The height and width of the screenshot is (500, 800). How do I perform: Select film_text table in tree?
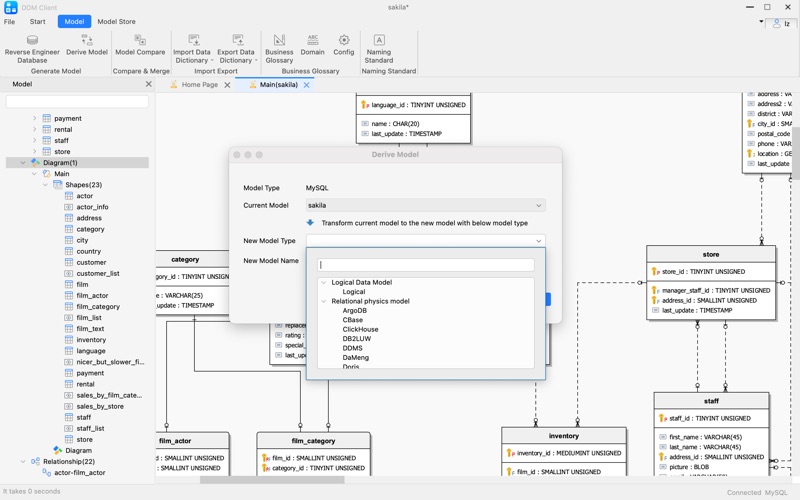coord(90,329)
